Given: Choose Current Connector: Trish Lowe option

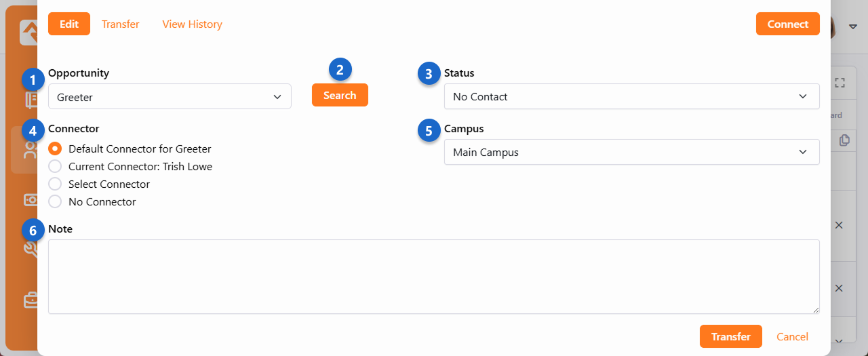Looking at the screenshot, I should pyautogui.click(x=56, y=166).
